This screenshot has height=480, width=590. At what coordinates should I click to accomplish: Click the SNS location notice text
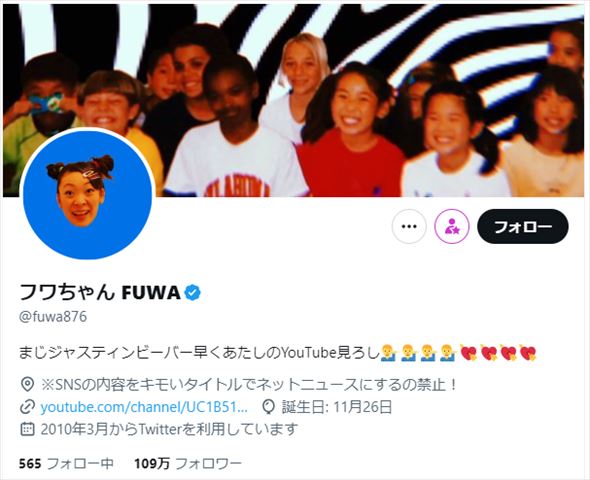249,384
